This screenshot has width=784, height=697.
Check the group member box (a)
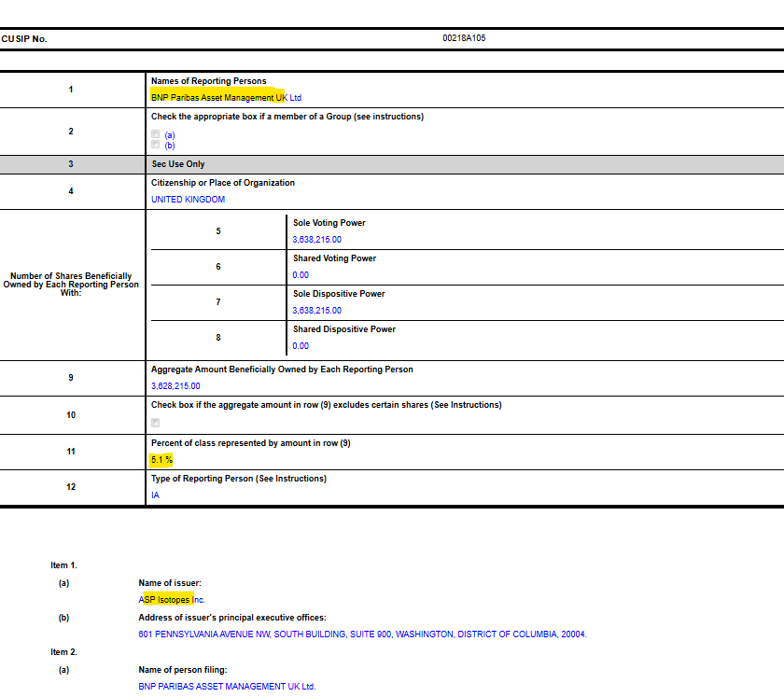pyautogui.click(x=156, y=134)
